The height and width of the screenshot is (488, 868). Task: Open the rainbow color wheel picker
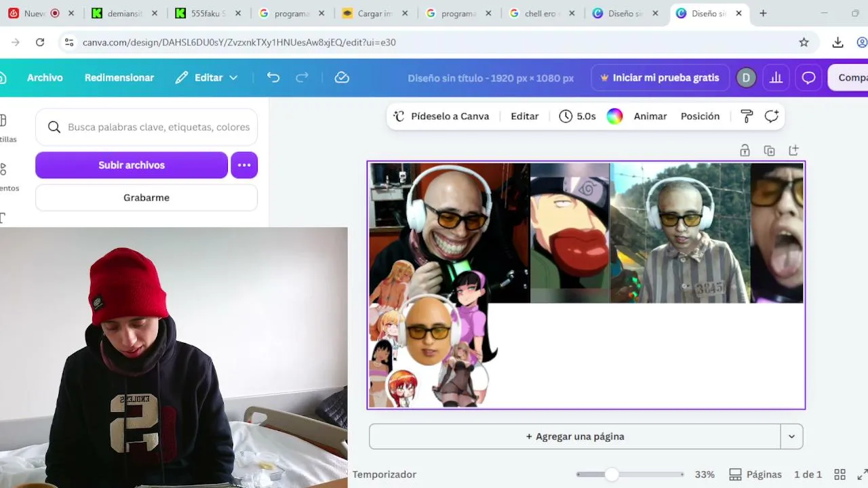coord(614,116)
